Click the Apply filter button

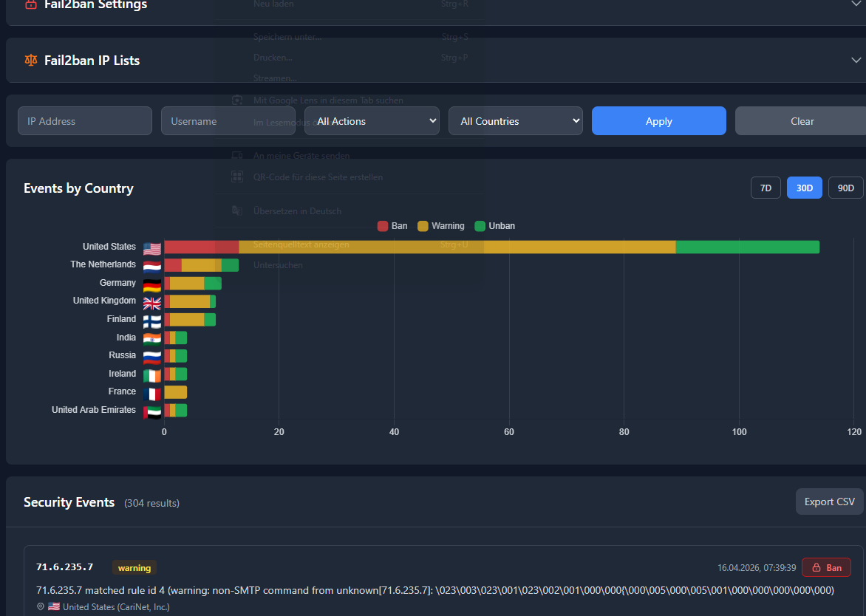(659, 121)
